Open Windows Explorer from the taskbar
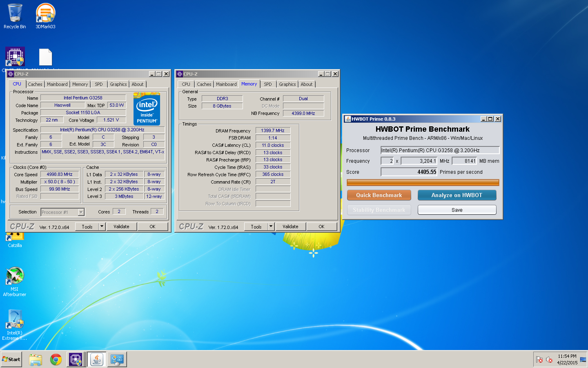The height and width of the screenshot is (368, 588). point(36,359)
